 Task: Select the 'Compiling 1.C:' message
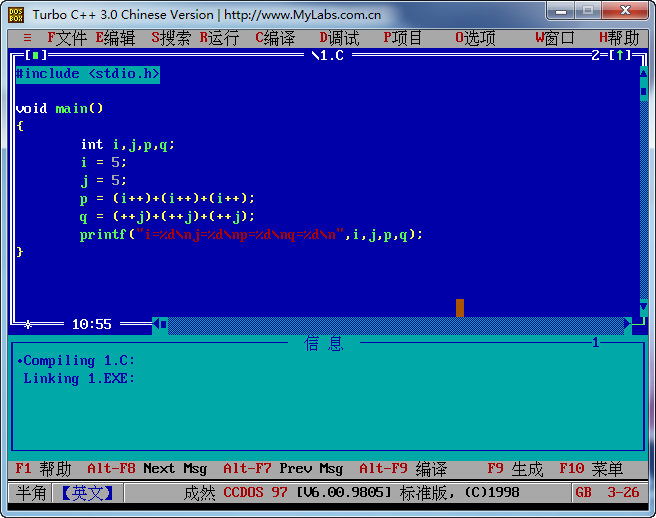pos(79,360)
